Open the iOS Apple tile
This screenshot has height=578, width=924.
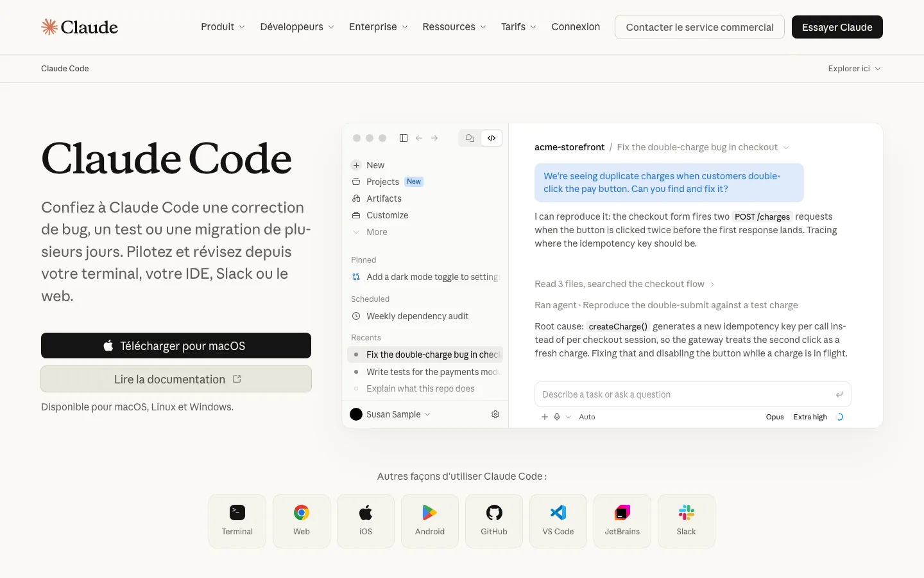[x=366, y=521]
